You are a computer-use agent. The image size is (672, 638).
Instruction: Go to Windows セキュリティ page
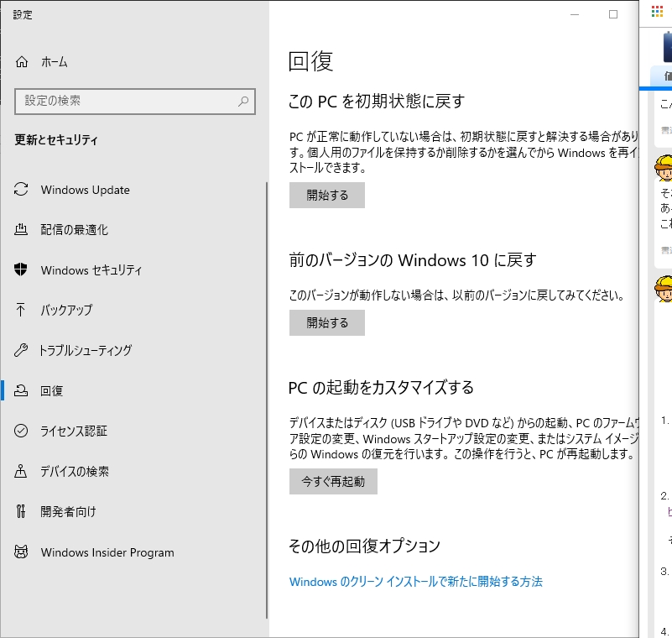click(133, 270)
